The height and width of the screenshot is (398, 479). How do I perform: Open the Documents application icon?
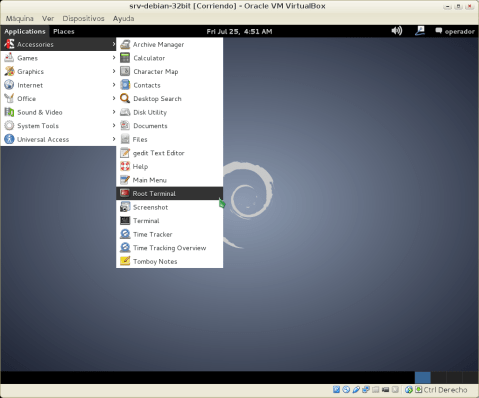(125, 126)
